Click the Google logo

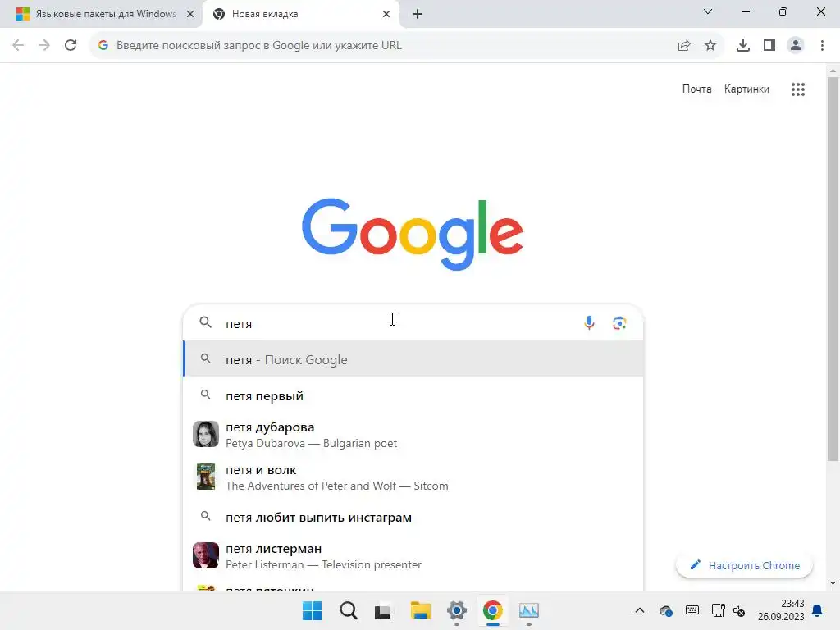[413, 234]
